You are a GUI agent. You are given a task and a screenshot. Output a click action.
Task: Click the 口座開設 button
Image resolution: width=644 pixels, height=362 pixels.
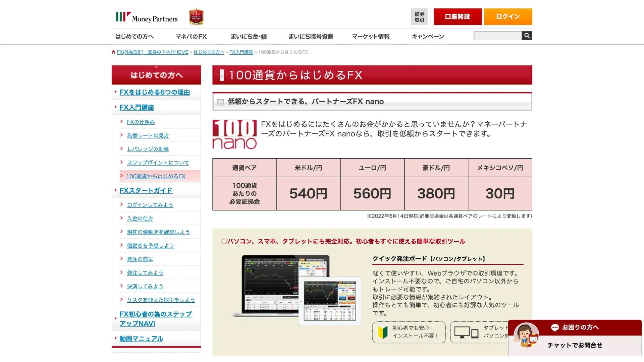click(458, 17)
